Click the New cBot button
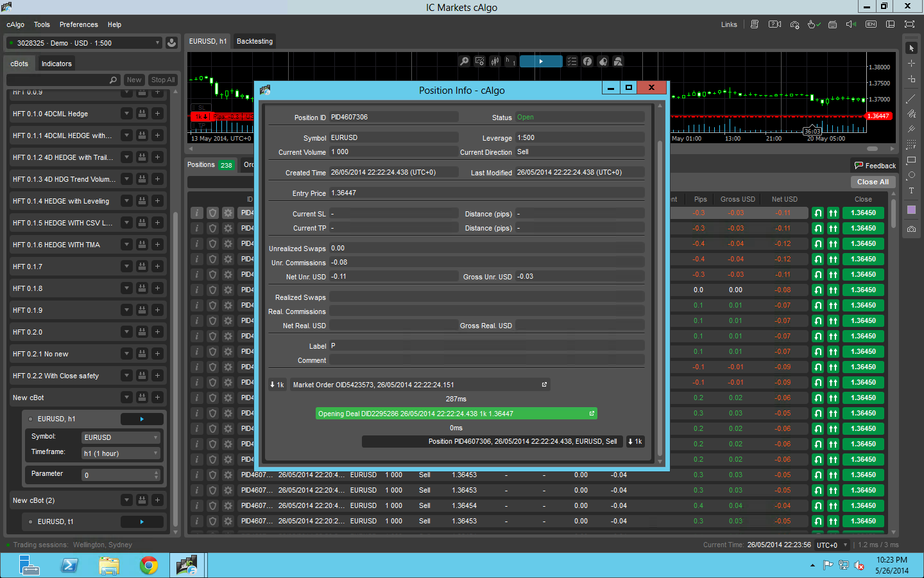 point(134,80)
